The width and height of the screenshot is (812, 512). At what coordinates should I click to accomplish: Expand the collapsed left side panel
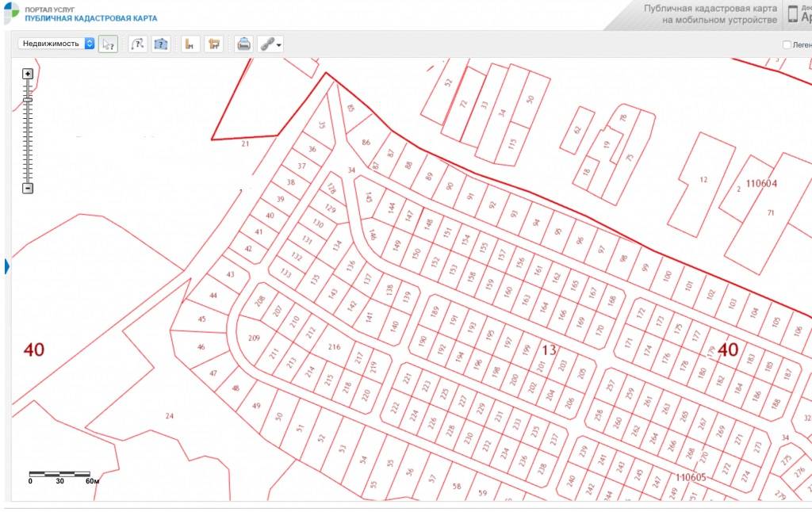tap(7, 266)
